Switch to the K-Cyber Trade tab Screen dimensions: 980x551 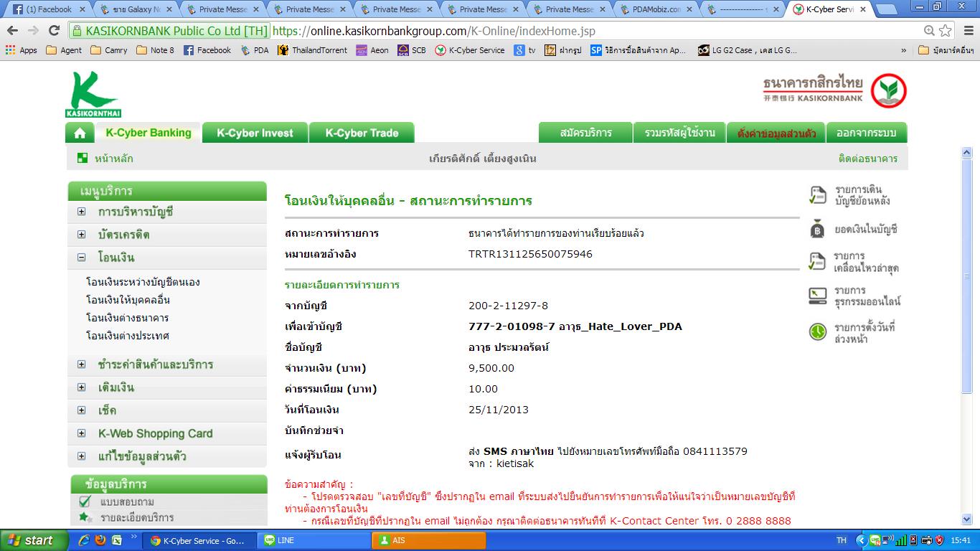[x=362, y=133]
